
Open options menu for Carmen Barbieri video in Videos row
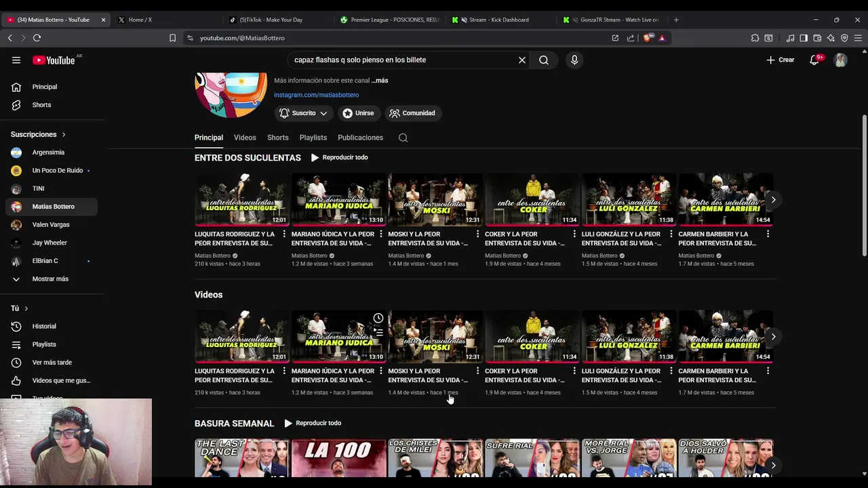[x=768, y=371]
